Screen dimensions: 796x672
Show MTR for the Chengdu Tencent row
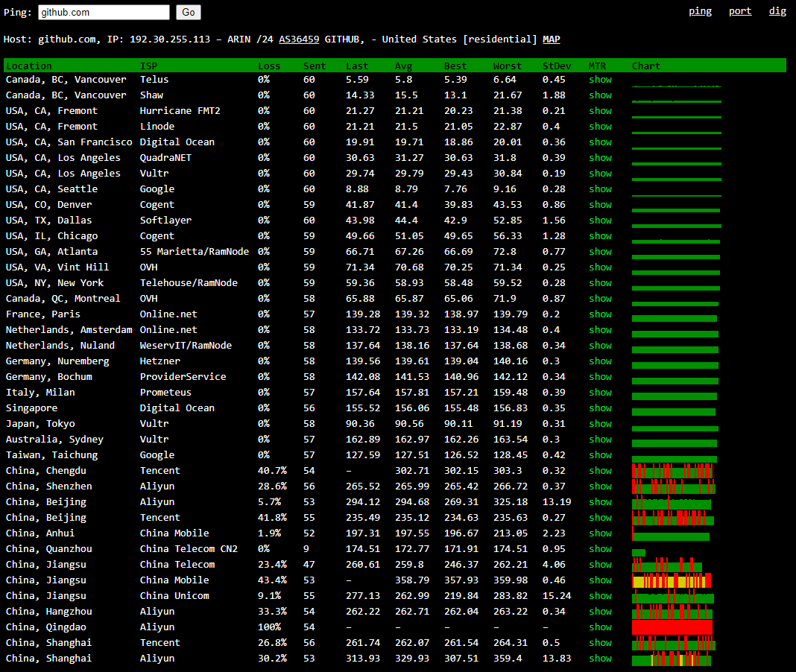[x=600, y=471]
